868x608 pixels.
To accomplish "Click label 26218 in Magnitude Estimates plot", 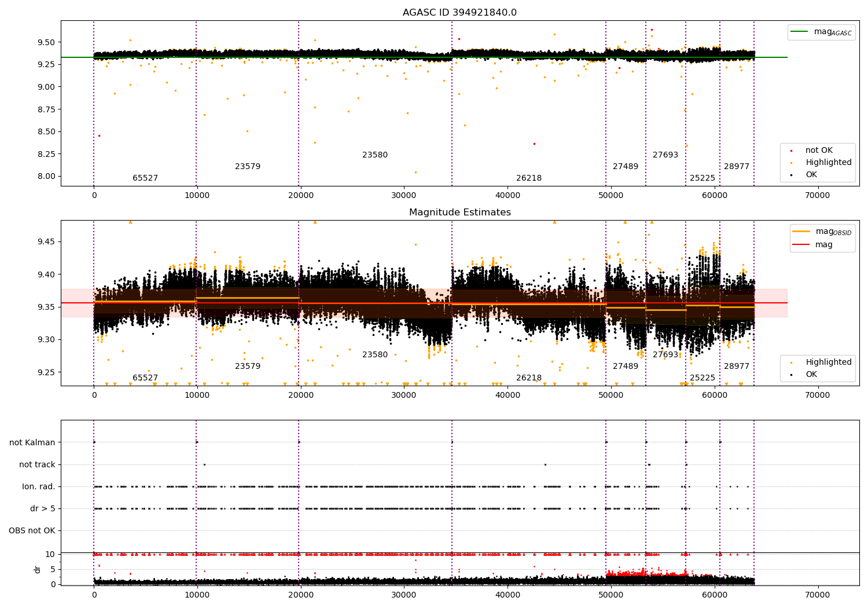I will point(529,378).
